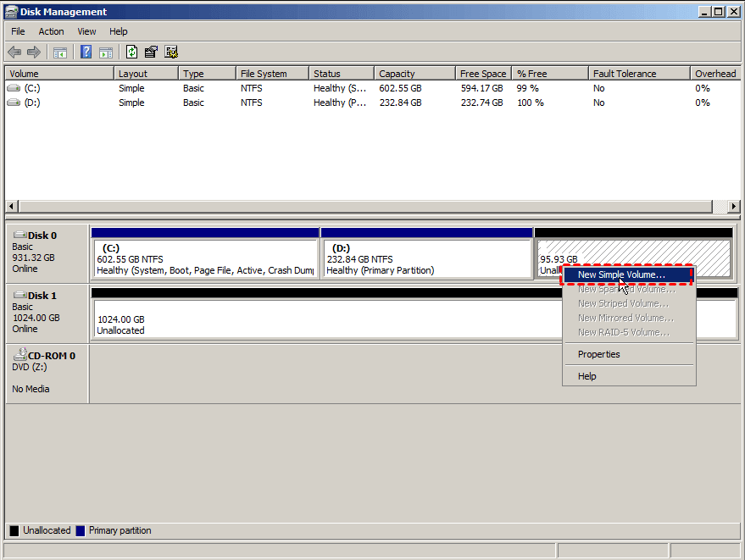745x560 pixels.
Task: Click the volume list scroll right arrow
Action: point(734,206)
